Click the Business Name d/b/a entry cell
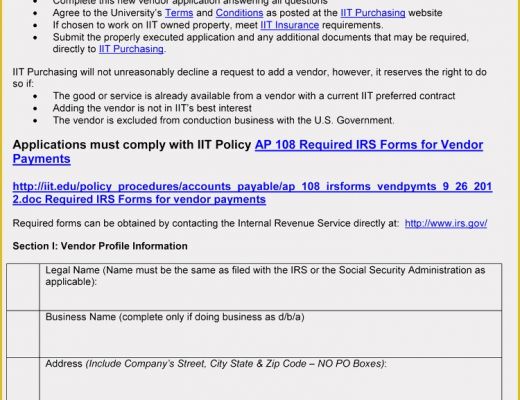The width and height of the screenshot is (520, 400). click(270, 334)
